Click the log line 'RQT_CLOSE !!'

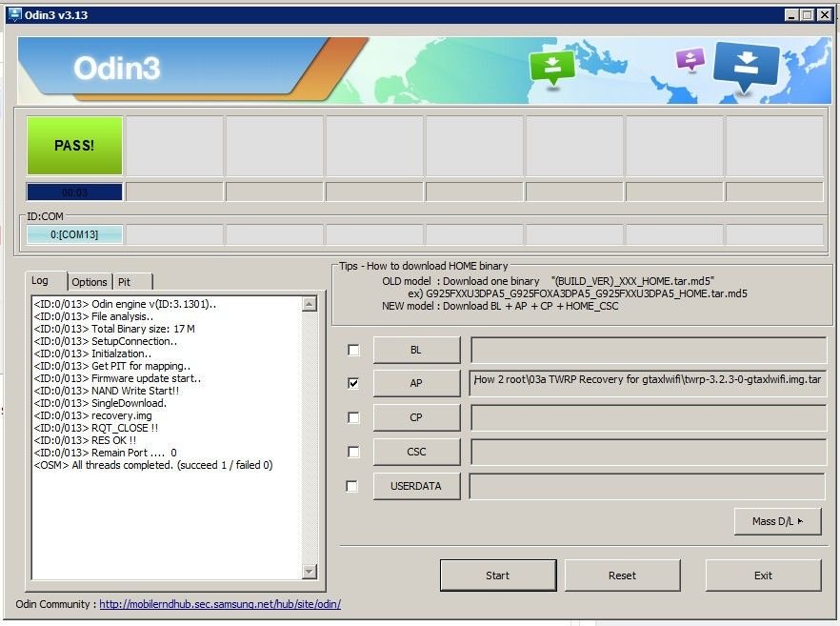click(x=96, y=428)
